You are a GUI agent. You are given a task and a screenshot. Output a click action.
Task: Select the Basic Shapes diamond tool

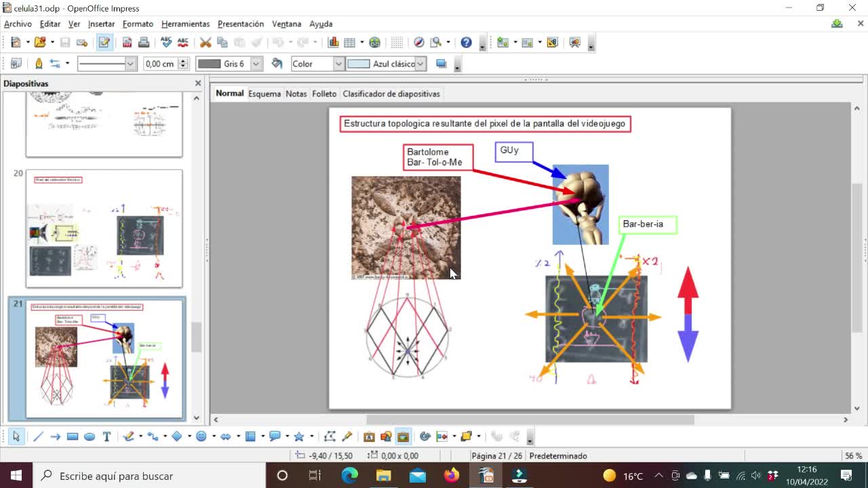coord(176,436)
